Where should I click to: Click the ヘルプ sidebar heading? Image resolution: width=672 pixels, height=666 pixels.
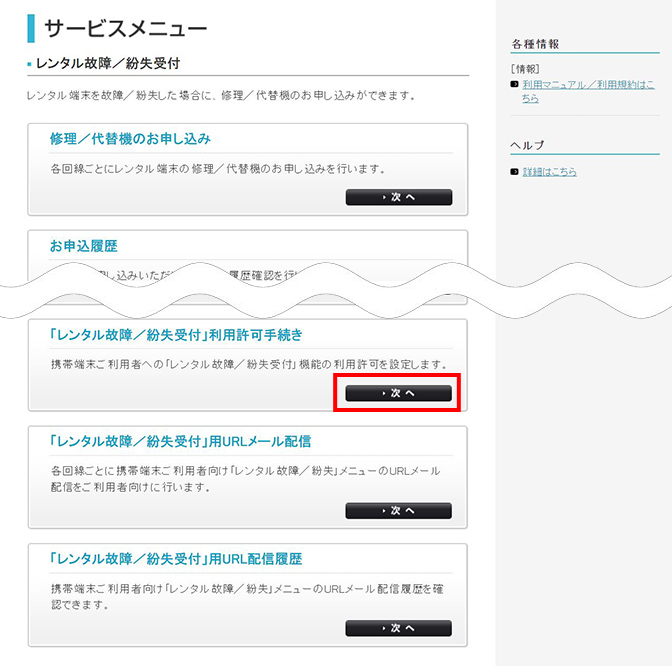[527, 145]
